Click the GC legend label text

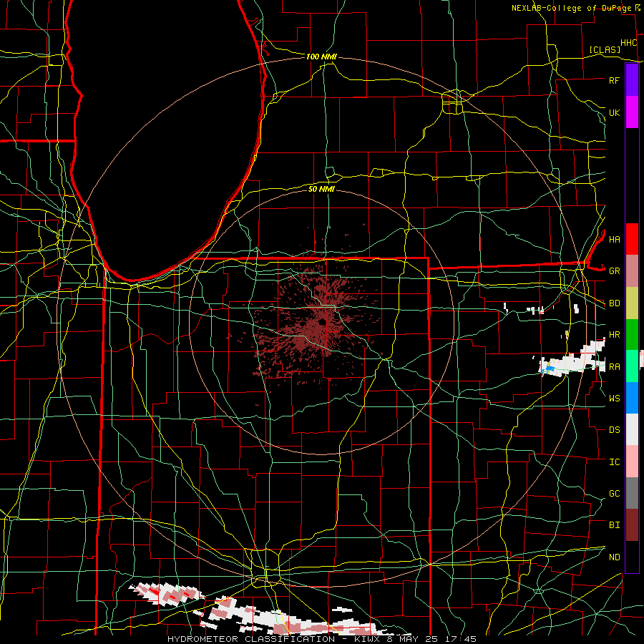point(614,493)
